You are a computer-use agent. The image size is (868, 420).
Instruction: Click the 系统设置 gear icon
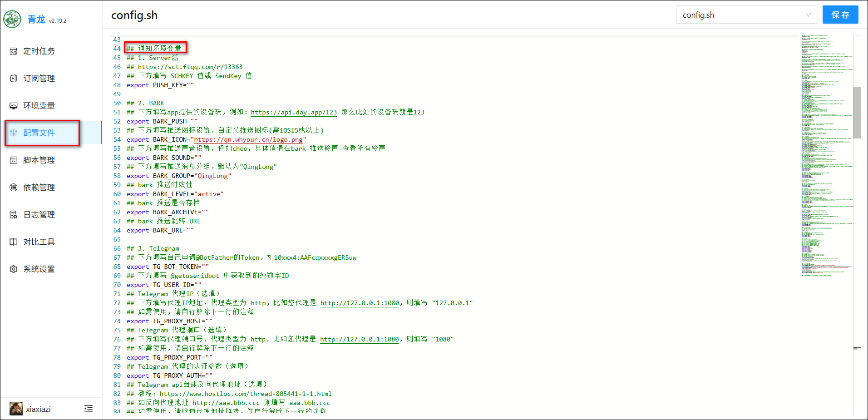click(x=14, y=269)
